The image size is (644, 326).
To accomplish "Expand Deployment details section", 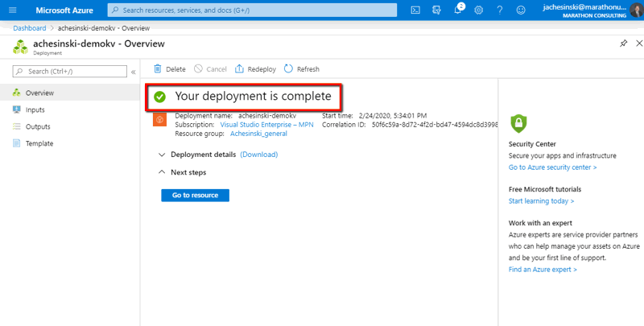I will tap(163, 154).
